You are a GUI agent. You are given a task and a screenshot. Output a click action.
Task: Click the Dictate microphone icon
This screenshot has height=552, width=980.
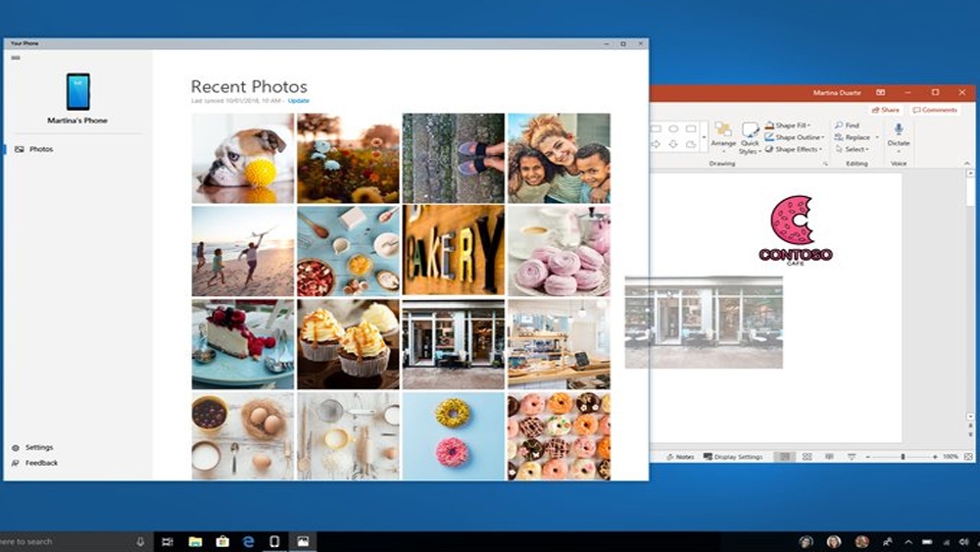tap(898, 129)
